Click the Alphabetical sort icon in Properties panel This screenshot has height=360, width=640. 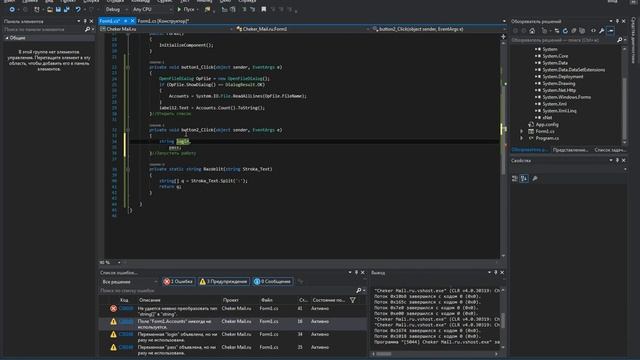524,178
